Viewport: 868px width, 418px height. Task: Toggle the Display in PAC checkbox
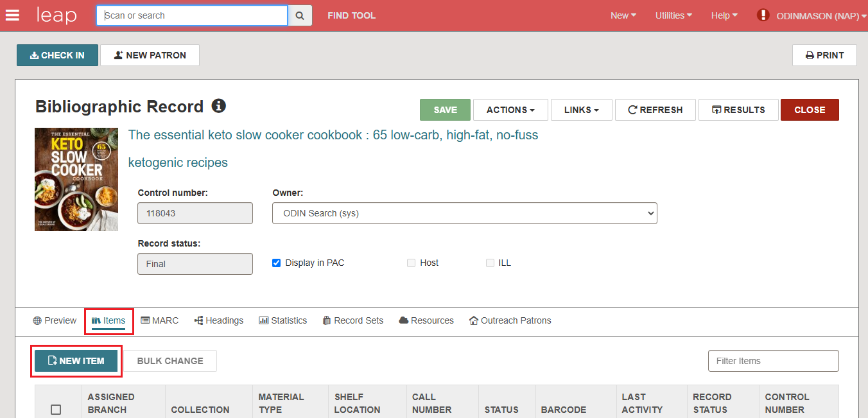277,263
